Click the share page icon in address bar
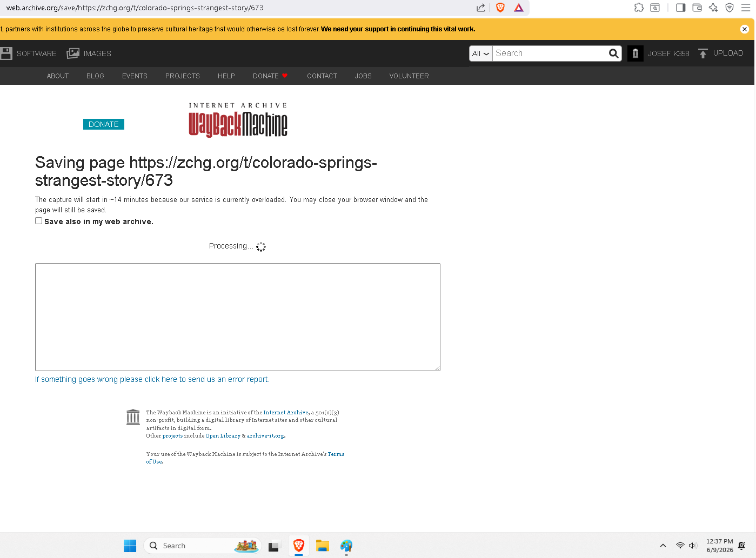756x558 pixels. pyautogui.click(x=480, y=8)
